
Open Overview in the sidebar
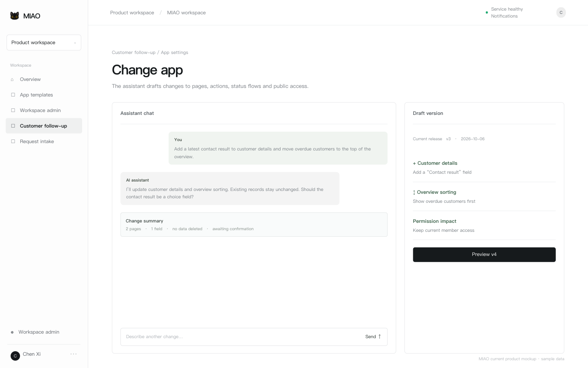click(44, 79)
